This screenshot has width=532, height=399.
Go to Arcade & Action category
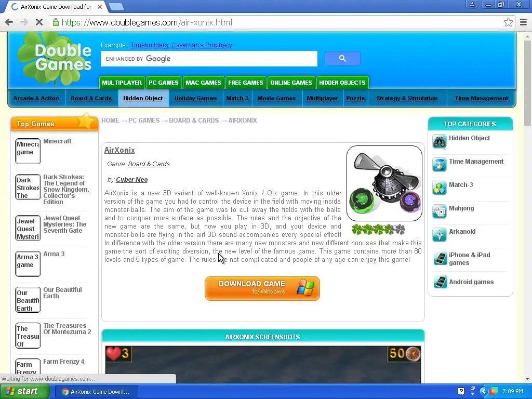click(36, 98)
